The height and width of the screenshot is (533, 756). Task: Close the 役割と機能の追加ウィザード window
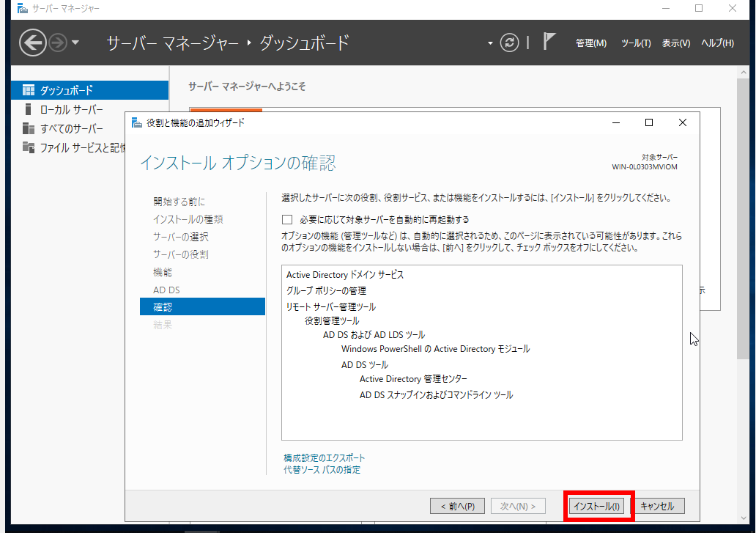[682, 122]
